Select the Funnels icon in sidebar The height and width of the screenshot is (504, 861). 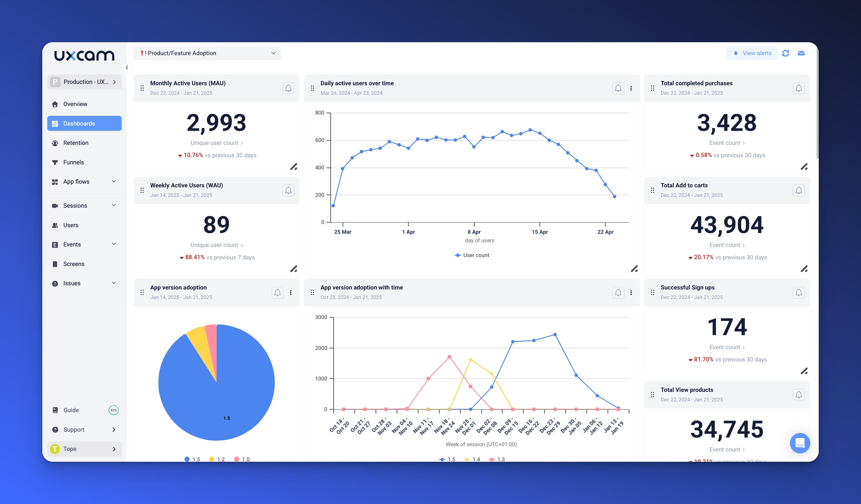point(55,162)
